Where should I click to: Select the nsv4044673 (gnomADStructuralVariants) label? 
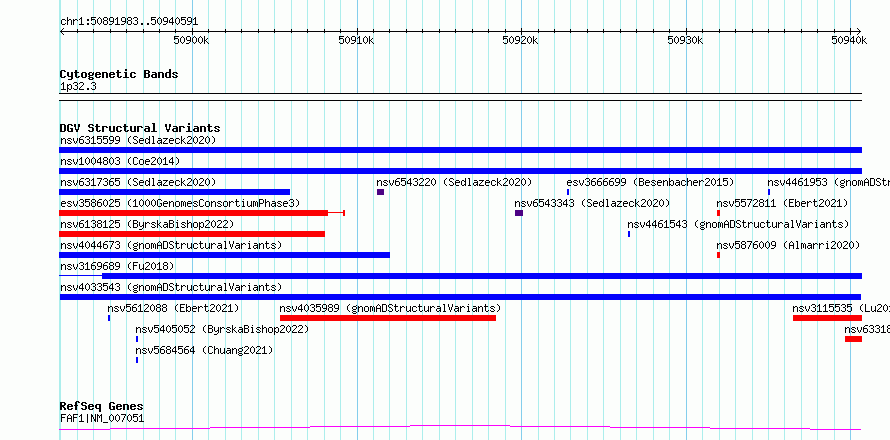coord(171,245)
